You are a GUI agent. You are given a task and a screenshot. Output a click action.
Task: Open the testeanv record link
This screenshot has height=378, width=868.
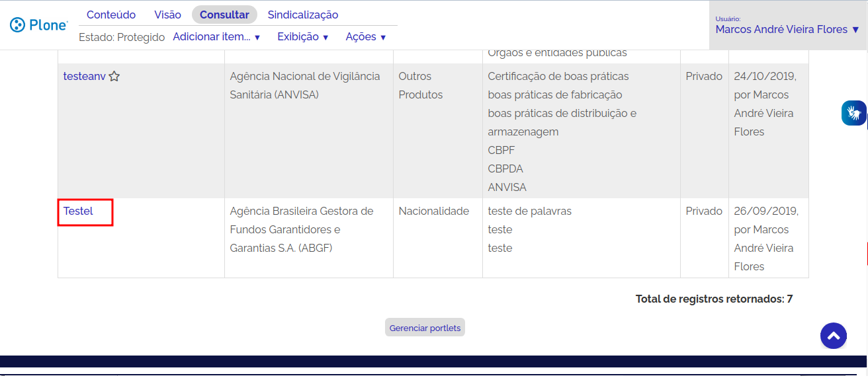tap(84, 76)
